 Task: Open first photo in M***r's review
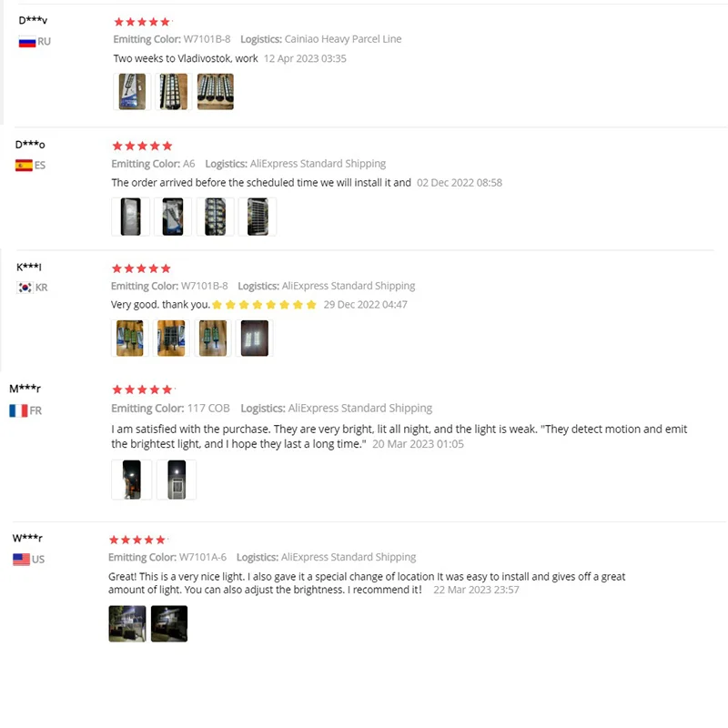coord(131,480)
